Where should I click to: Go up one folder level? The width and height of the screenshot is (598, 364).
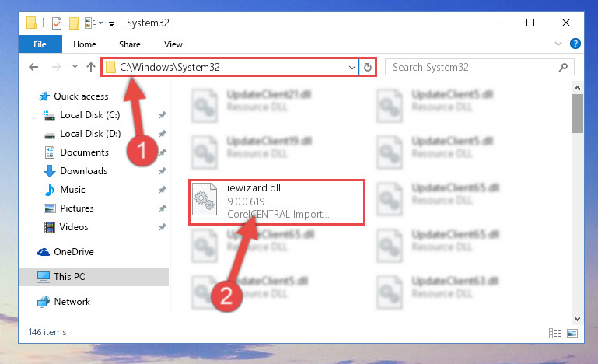pyautogui.click(x=90, y=67)
